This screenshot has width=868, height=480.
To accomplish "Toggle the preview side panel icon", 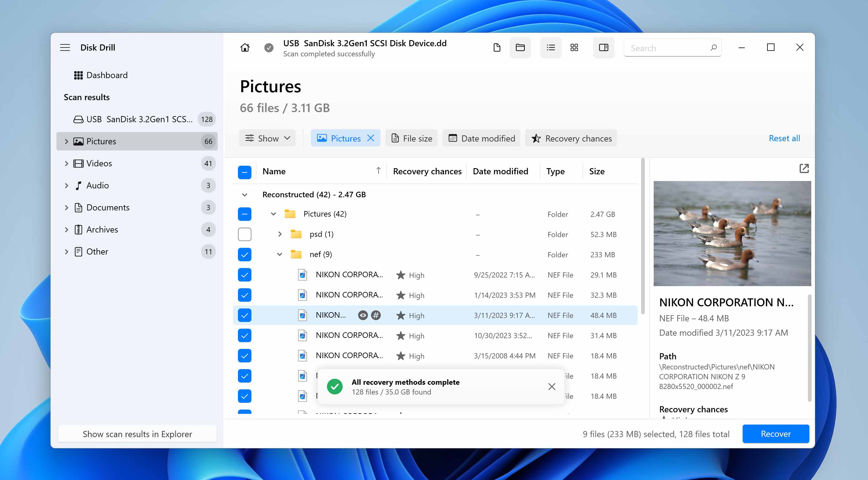I will (603, 47).
